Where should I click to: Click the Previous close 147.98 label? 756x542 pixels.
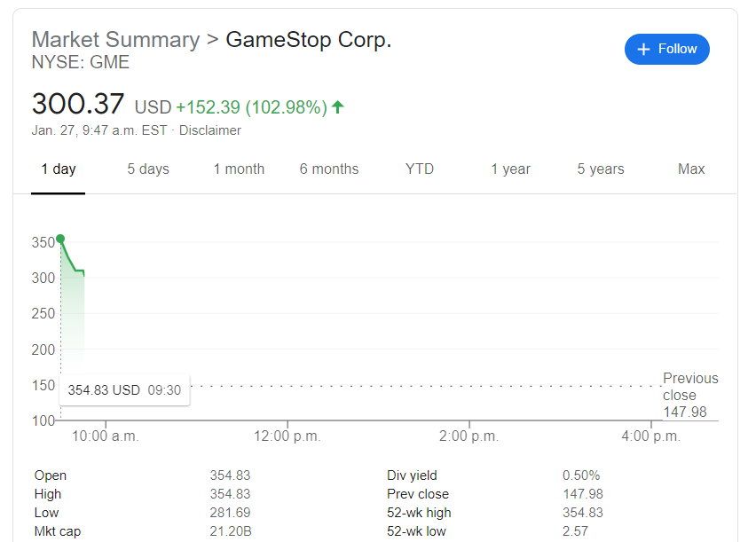[x=690, y=395]
